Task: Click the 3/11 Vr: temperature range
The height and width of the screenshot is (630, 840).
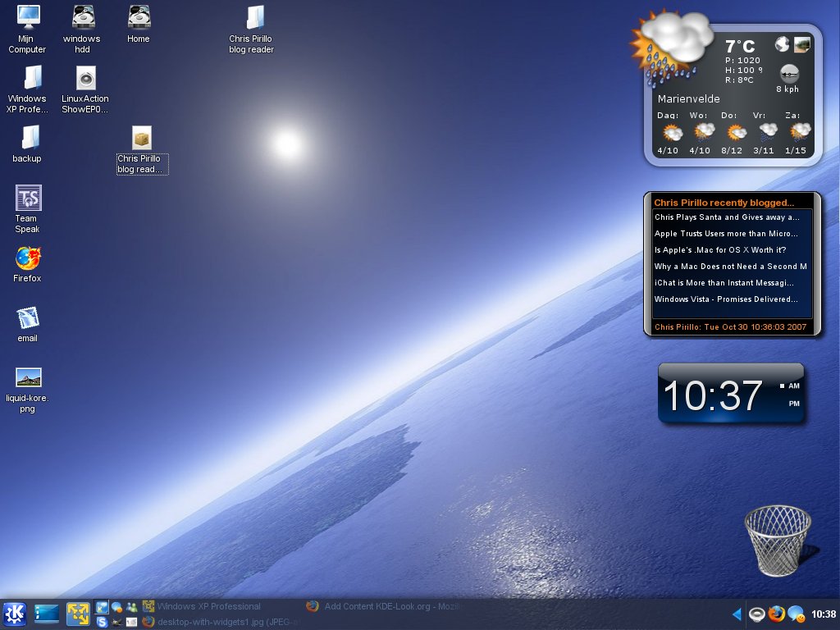Action: pos(764,151)
